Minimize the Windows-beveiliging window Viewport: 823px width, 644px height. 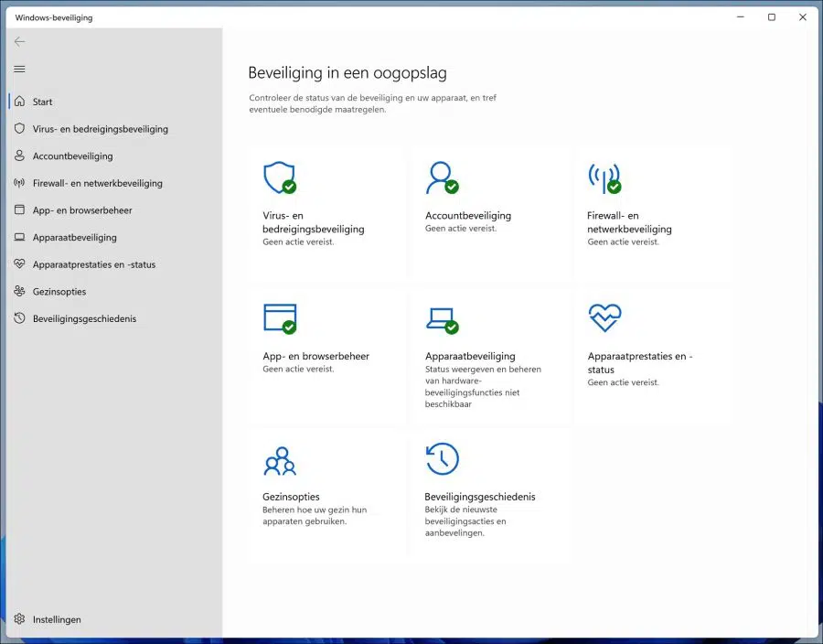click(x=741, y=17)
